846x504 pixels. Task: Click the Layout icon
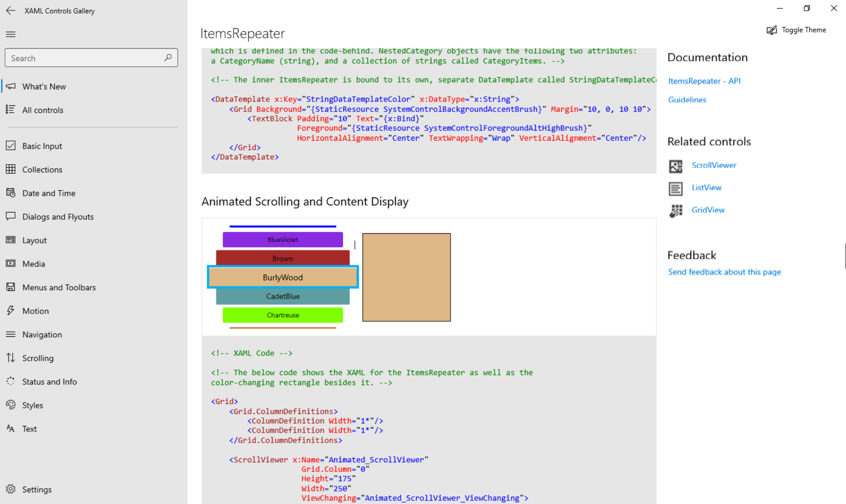click(11, 240)
